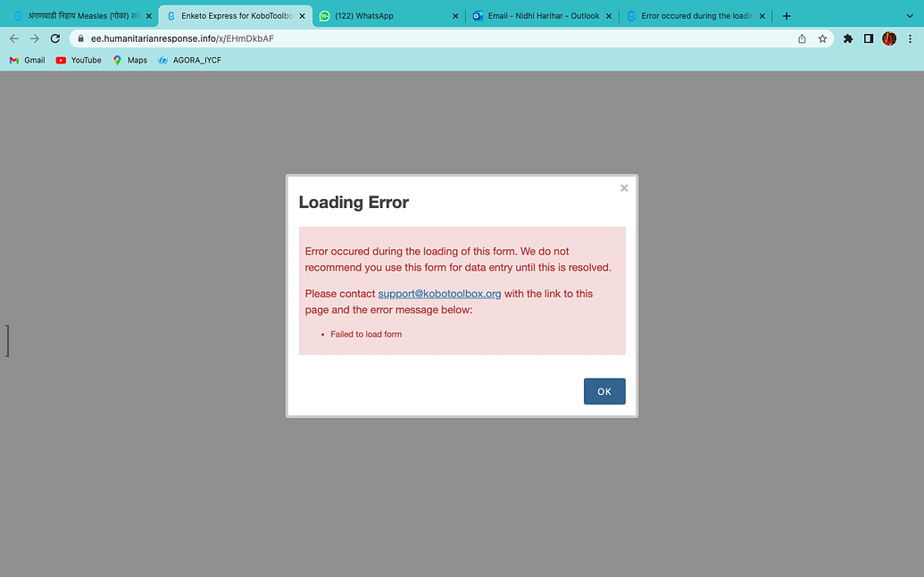Dismiss the Loading Error with OK
924x577 pixels.
[604, 391]
